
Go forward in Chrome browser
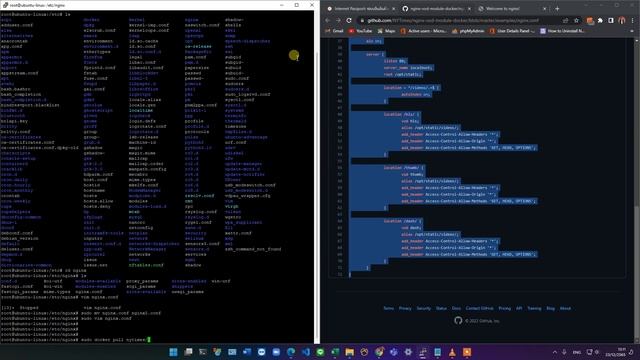pos(338,20)
